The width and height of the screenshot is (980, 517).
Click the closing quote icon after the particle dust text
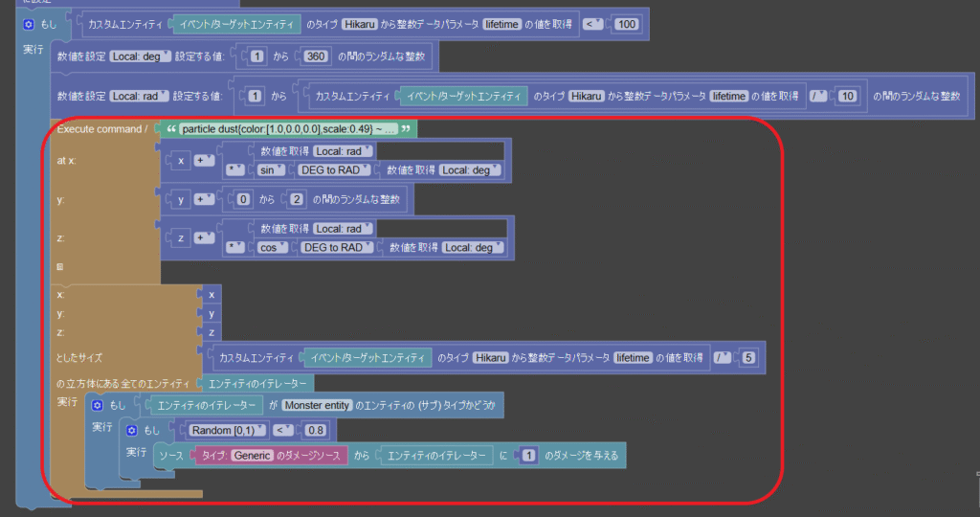coord(407,129)
